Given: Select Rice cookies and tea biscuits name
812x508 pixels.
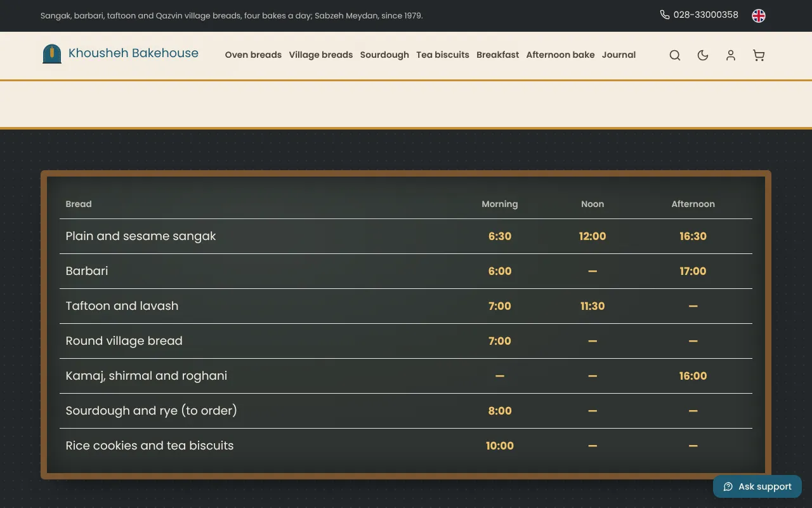Looking at the screenshot, I should click(150, 446).
